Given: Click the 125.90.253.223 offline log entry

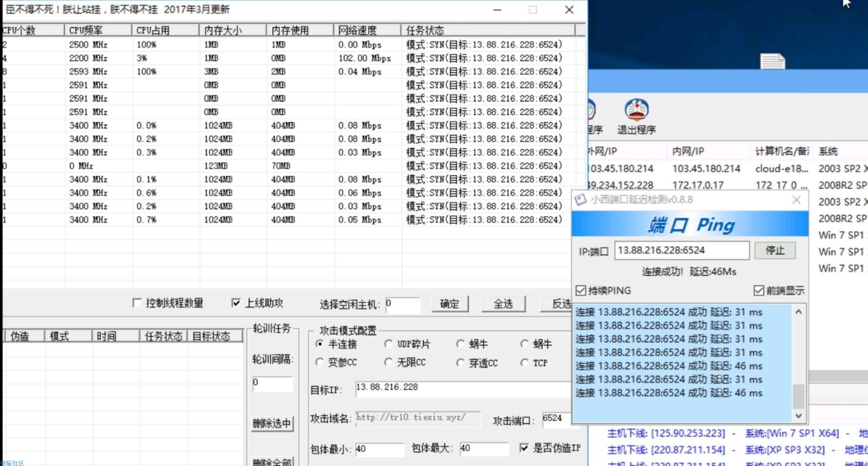Looking at the screenshot, I should [737, 433].
